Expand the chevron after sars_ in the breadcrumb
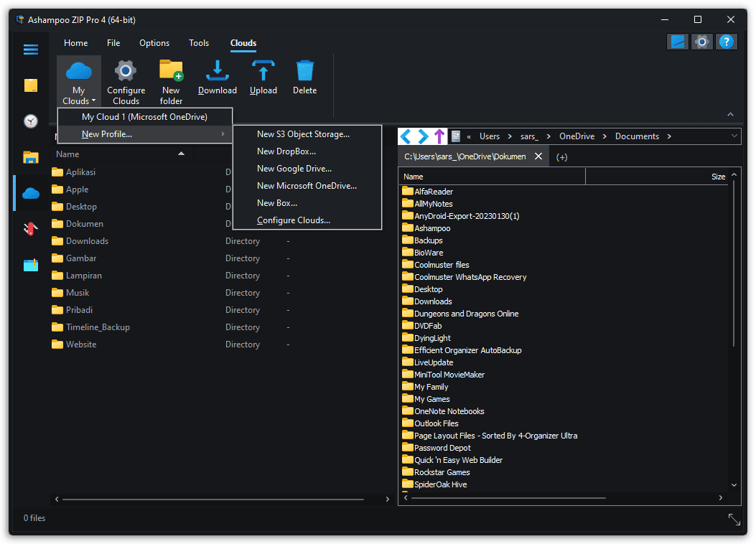 tap(549, 136)
